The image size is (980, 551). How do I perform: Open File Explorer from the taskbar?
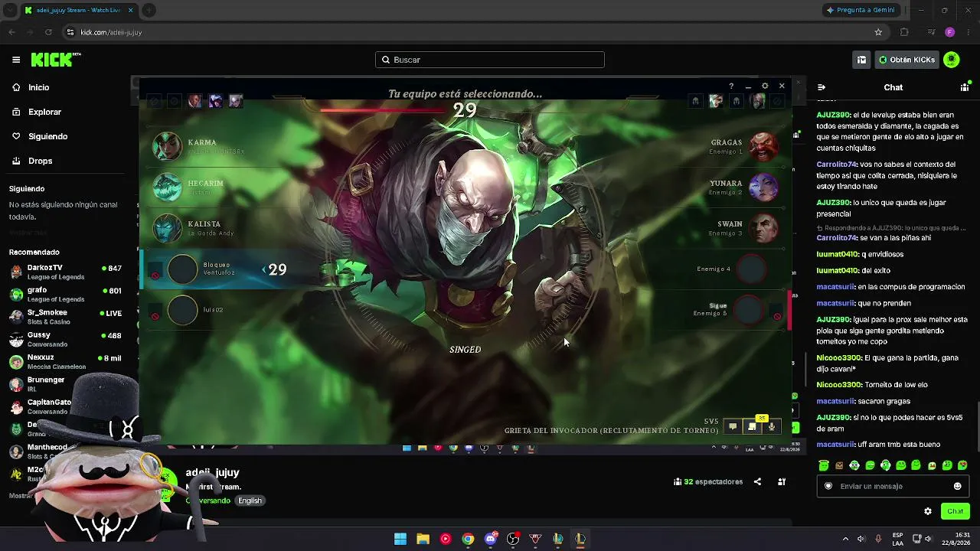pyautogui.click(x=423, y=539)
